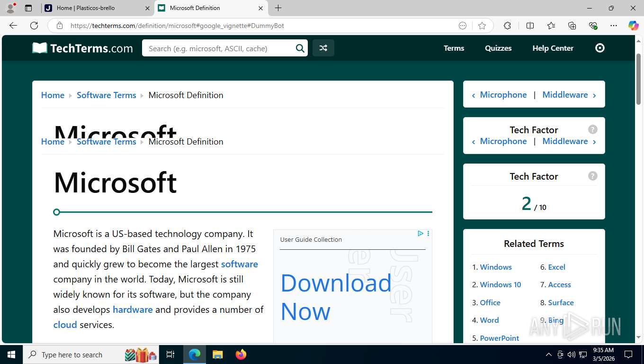Click the Microsoft Edge taskbar icon
Viewport: 644px width, 364px height.
click(x=194, y=355)
